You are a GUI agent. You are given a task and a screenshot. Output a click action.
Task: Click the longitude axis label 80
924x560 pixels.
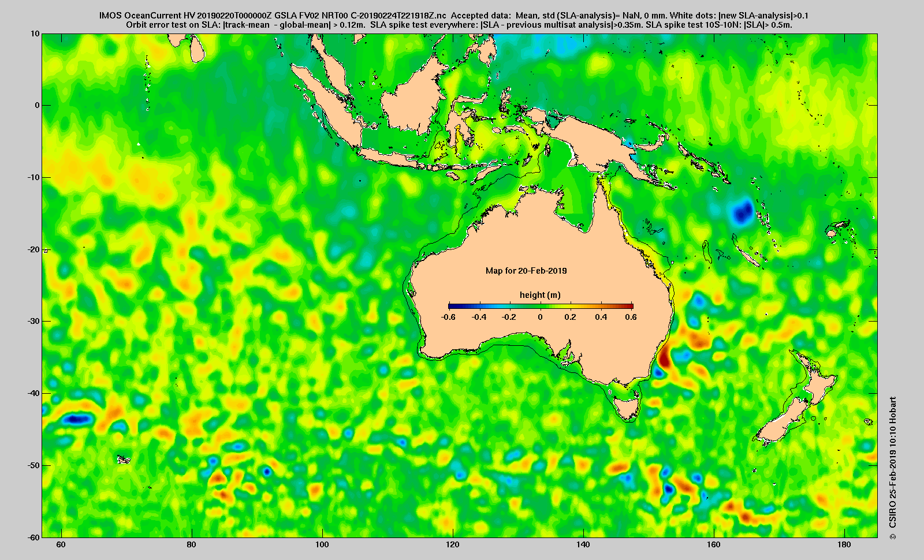pyautogui.click(x=192, y=545)
